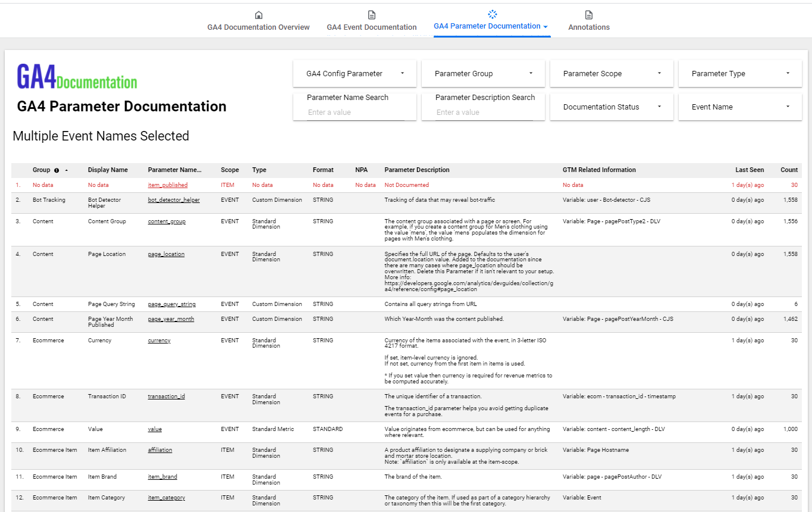Click the Item Brand display name cell

[x=103, y=477]
